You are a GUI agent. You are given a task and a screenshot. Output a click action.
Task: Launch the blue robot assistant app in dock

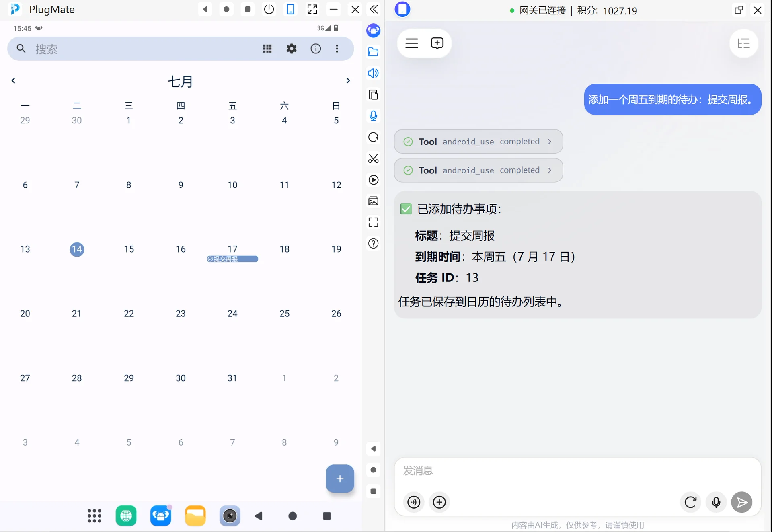point(161,516)
